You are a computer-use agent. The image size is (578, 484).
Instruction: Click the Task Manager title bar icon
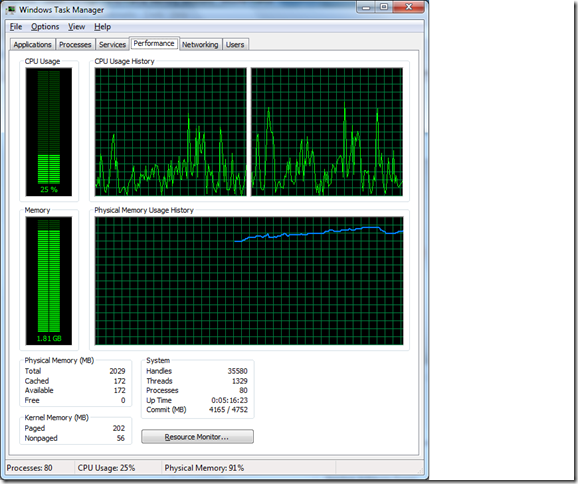11,10
